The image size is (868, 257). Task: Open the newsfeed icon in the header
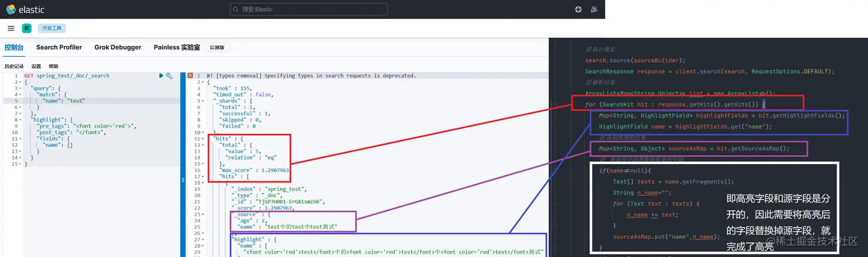pos(594,10)
